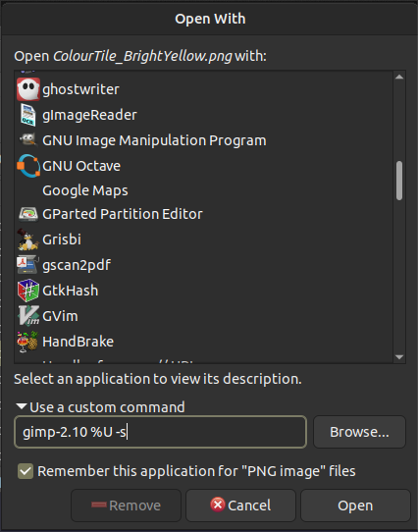Click the red X icon on Cancel
Image resolution: width=418 pixels, height=532 pixels.
(x=218, y=505)
